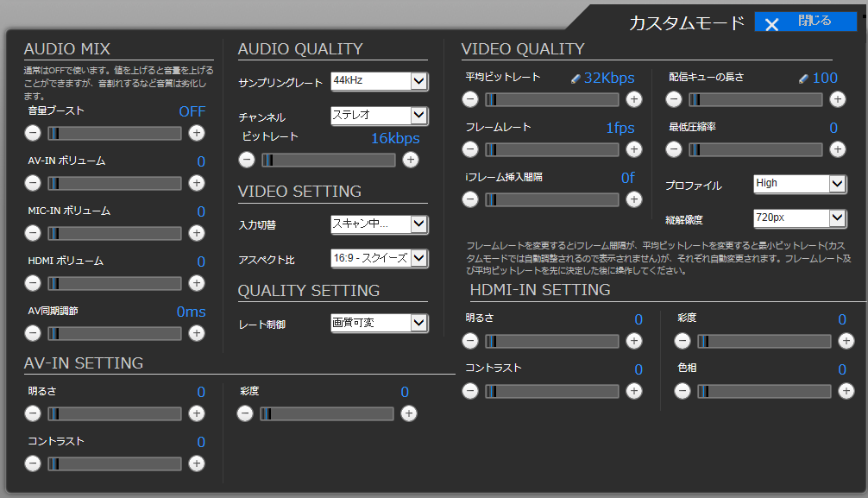The height and width of the screenshot is (498, 868).
Task: Increase 音量ブースト with its plus button
Action: [196, 133]
